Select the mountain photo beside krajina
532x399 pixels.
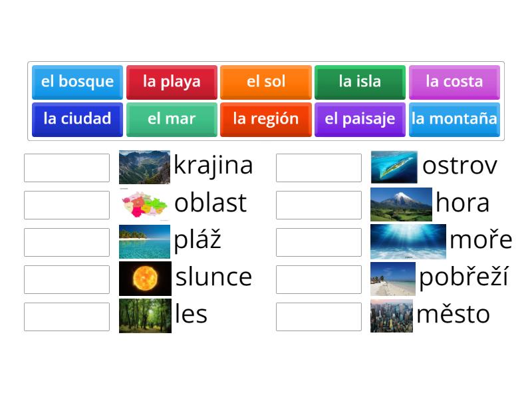pos(145,167)
